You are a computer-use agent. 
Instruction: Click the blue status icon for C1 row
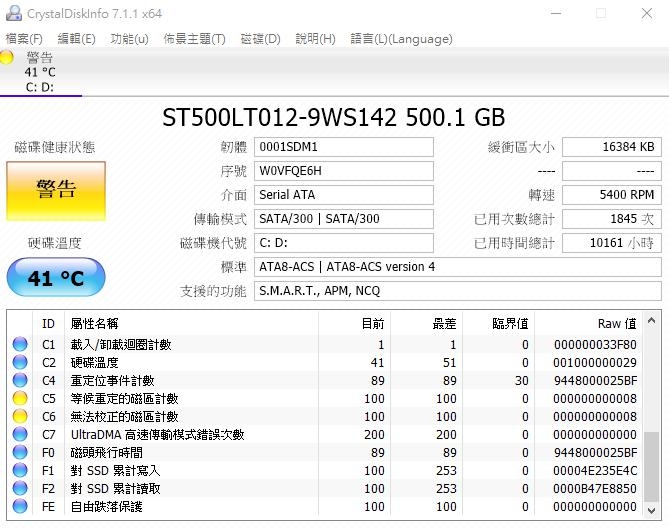[20, 344]
